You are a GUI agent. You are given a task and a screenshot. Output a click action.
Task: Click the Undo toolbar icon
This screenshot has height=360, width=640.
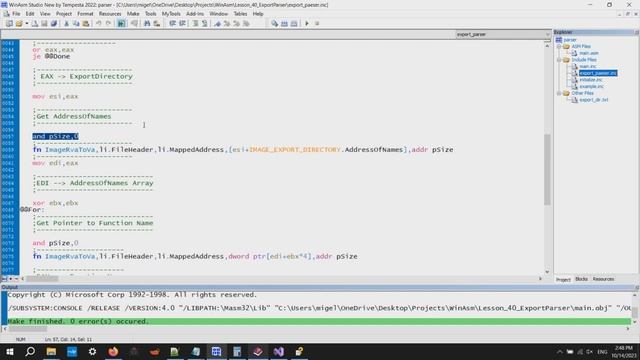(98, 24)
